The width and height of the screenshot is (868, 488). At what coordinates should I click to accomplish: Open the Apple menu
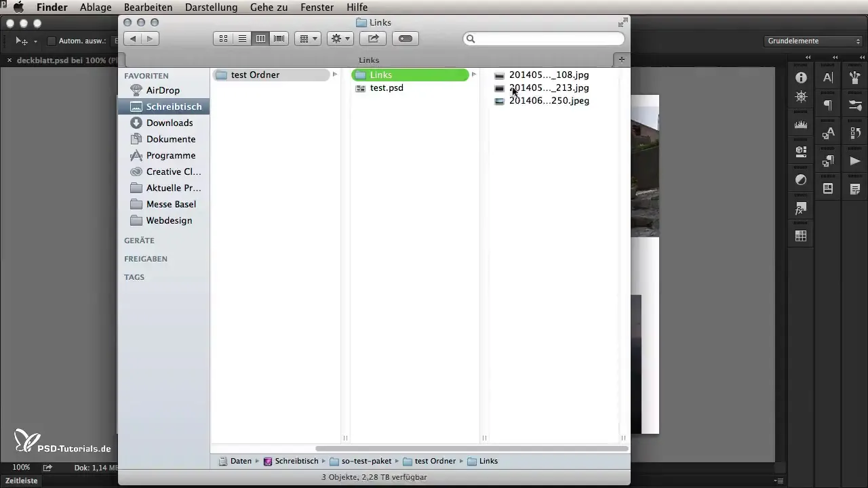19,7
